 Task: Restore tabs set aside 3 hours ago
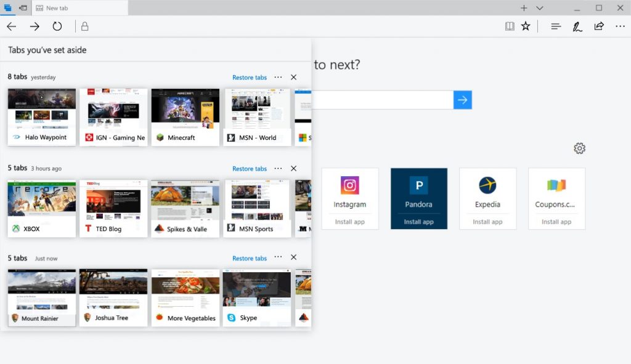(250, 169)
